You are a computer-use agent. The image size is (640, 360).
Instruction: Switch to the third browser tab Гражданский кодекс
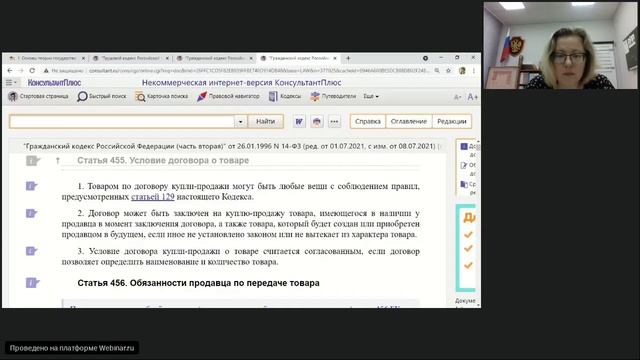(x=214, y=58)
